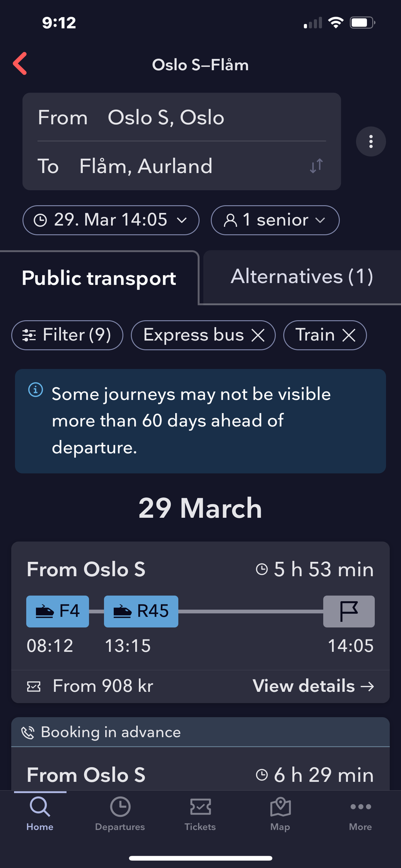The image size is (401, 868).
Task: Open the Tickets section
Action: [200, 814]
